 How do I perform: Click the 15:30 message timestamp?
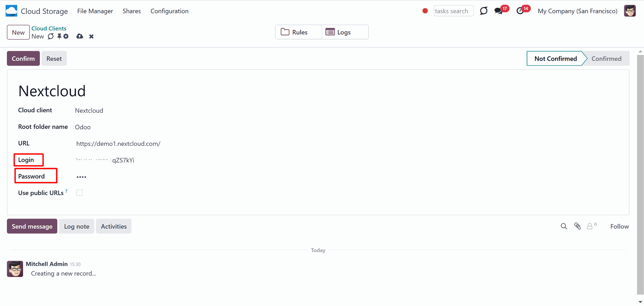coord(75,264)
